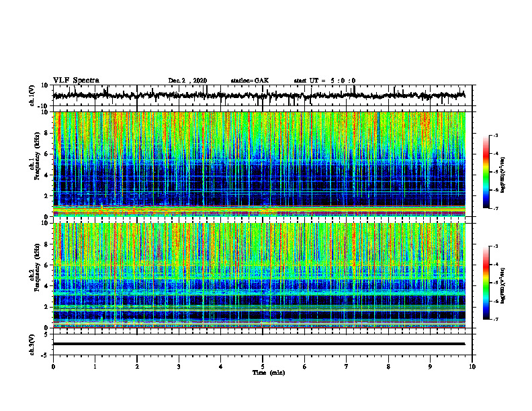Click the ch.2 spectrogram color scale bar
Screen dimensions: 532x411
(x=486, y=283)
